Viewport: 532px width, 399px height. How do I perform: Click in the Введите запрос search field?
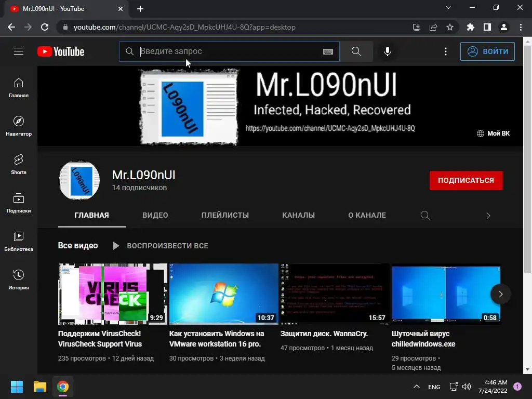tap(229, 51)
